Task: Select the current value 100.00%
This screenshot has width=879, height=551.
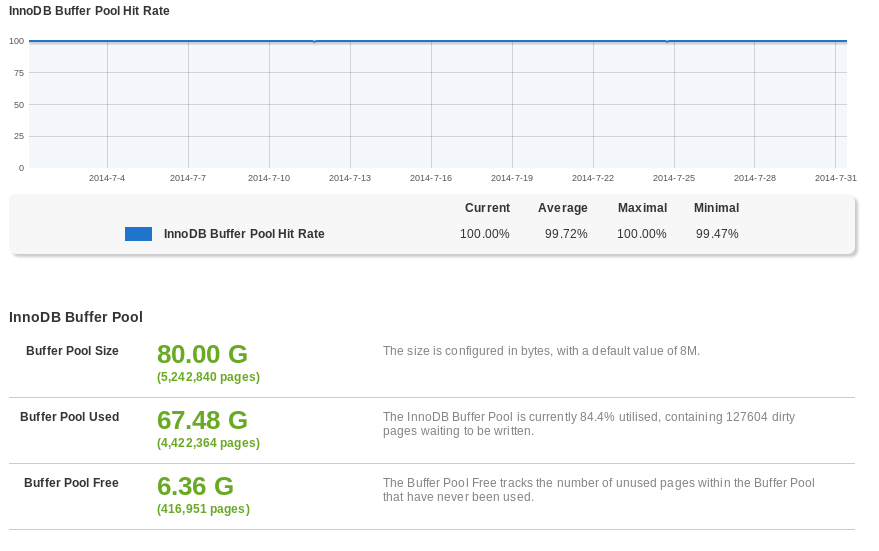Action: pyautogui.click(x=485, y=234)
